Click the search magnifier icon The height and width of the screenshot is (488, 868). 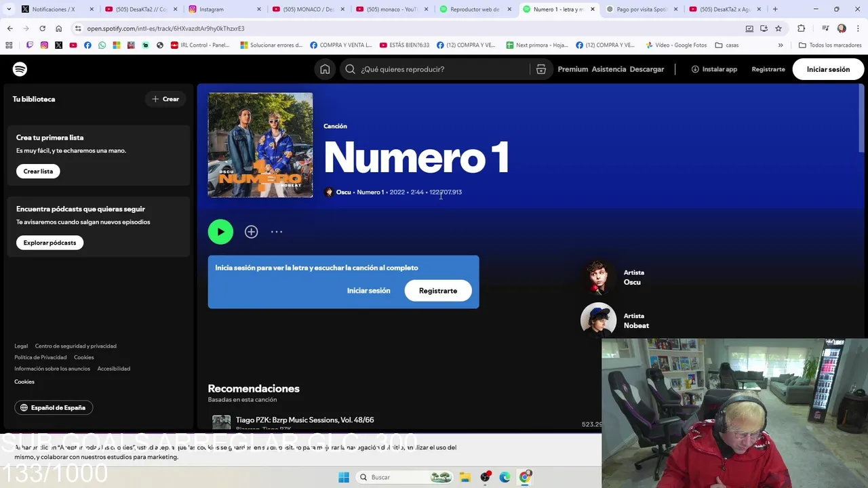pyautogui.click(x=350, y=69)
